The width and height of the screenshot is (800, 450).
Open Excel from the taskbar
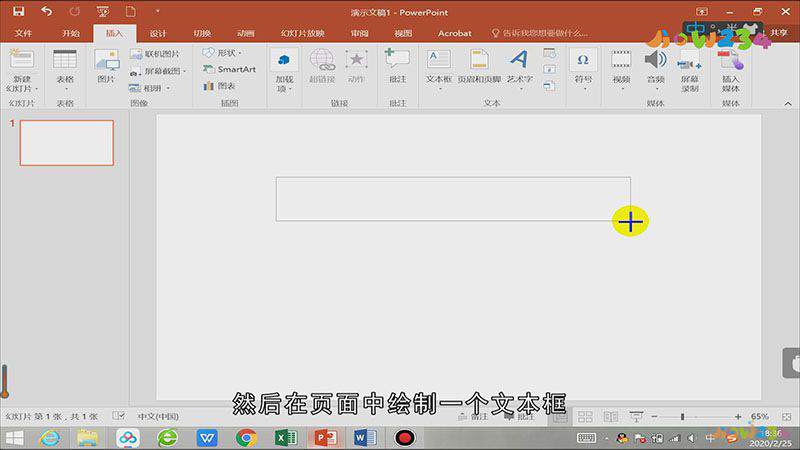point(286,438)
